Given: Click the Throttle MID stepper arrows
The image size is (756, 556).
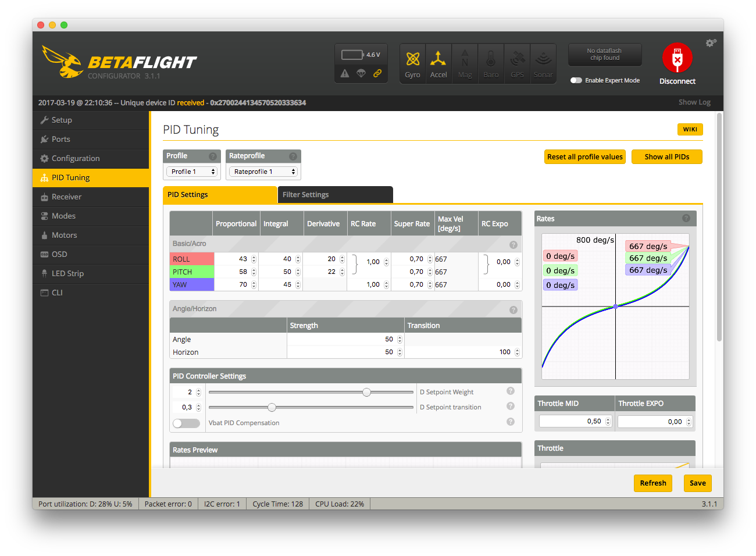Looking at the screenshot, I should pos(608,422).
